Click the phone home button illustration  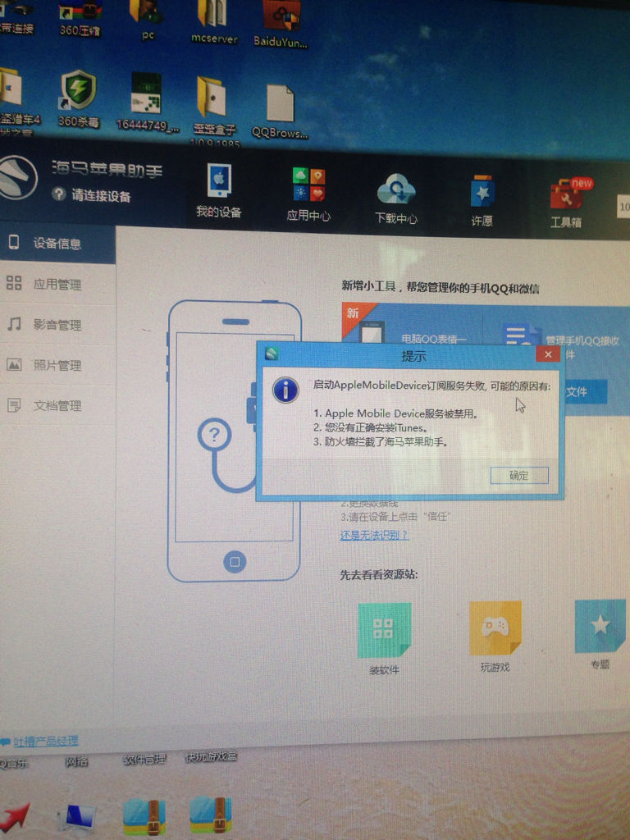(x=235, y=561)
